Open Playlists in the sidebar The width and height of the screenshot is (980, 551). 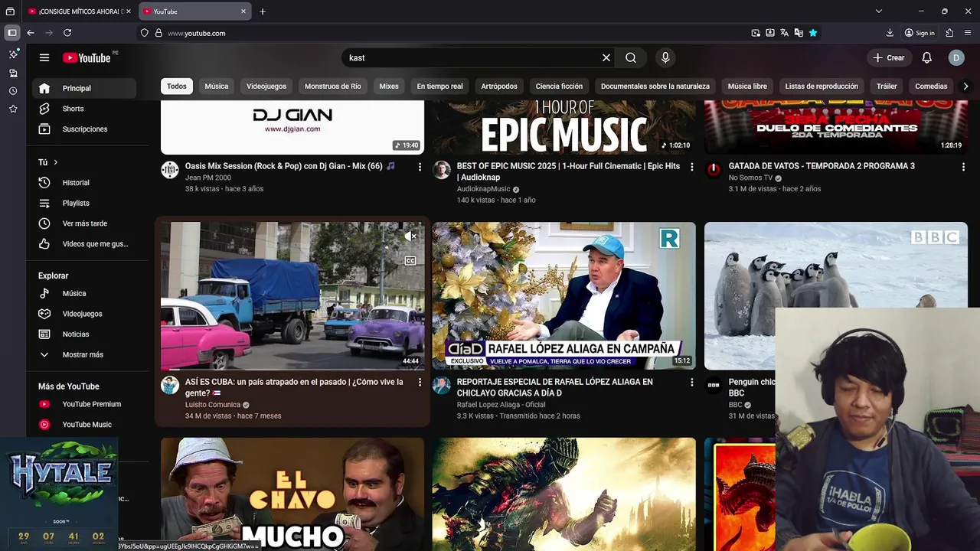click(84, 203)
